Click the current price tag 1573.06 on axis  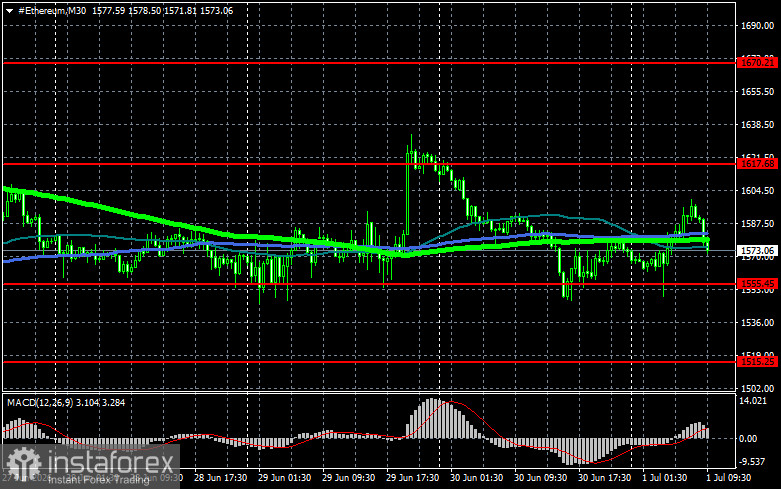coord(758,250)
